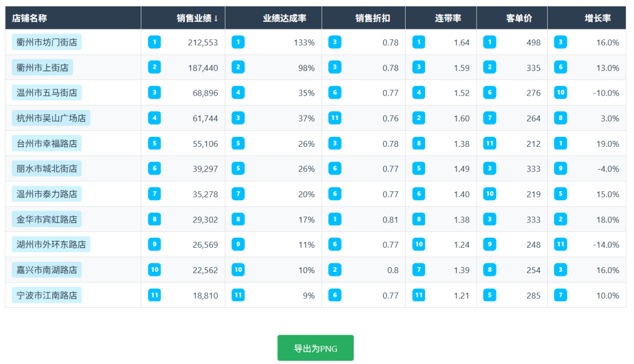Click achievement value 133%
The width and height of the screenshot is (634, 364).
(x=304, y=42)
